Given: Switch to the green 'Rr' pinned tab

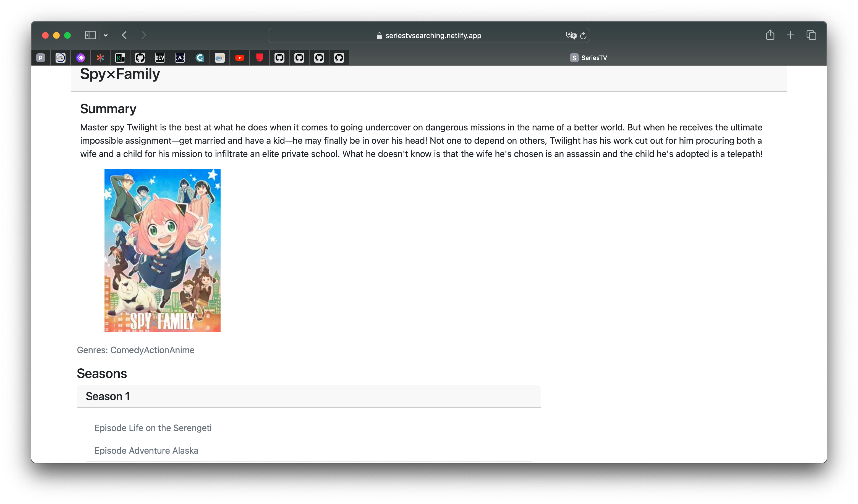Looking at the screenshot, I should [x=120, y=58].
